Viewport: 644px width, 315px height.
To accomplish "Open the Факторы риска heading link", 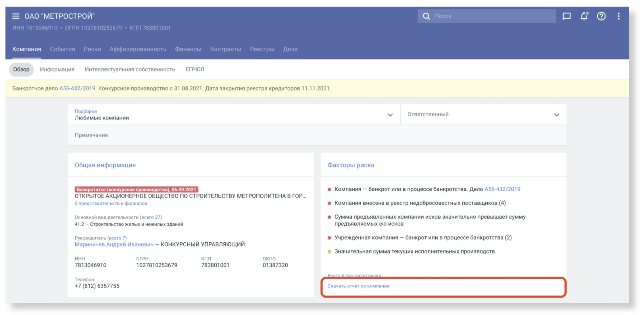I will (x=351, y=165).
